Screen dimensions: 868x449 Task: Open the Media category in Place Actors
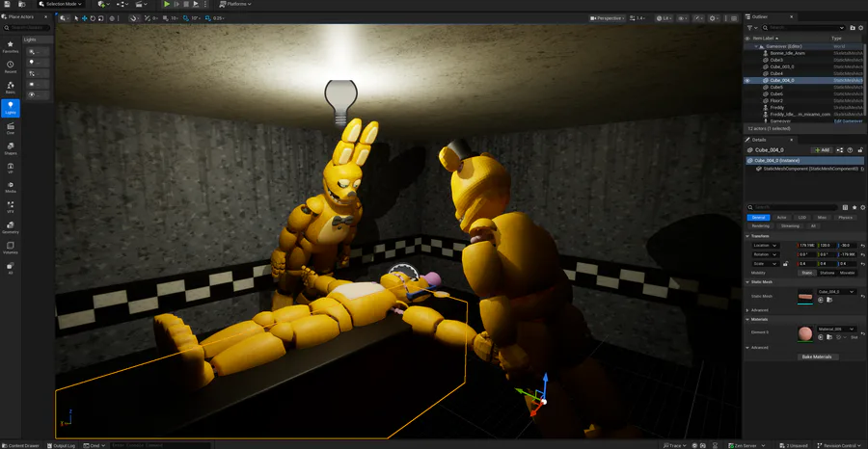tap(10, 187)
